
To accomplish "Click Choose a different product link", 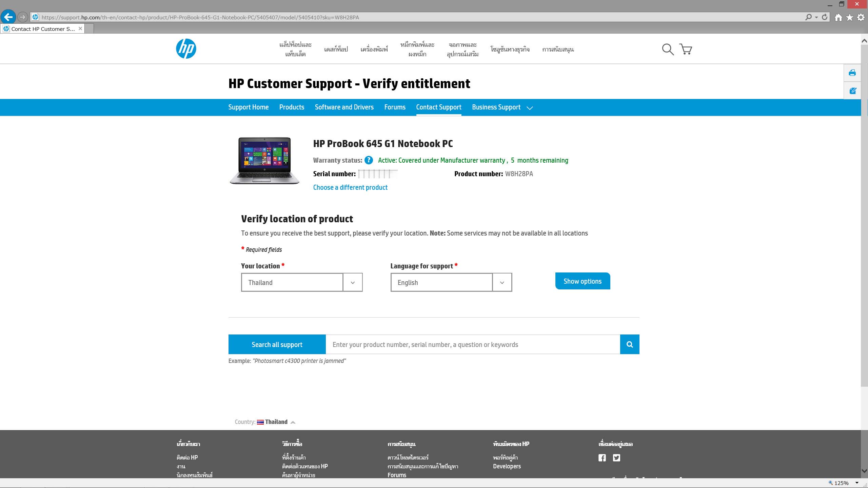I will (x=350, y=187).
